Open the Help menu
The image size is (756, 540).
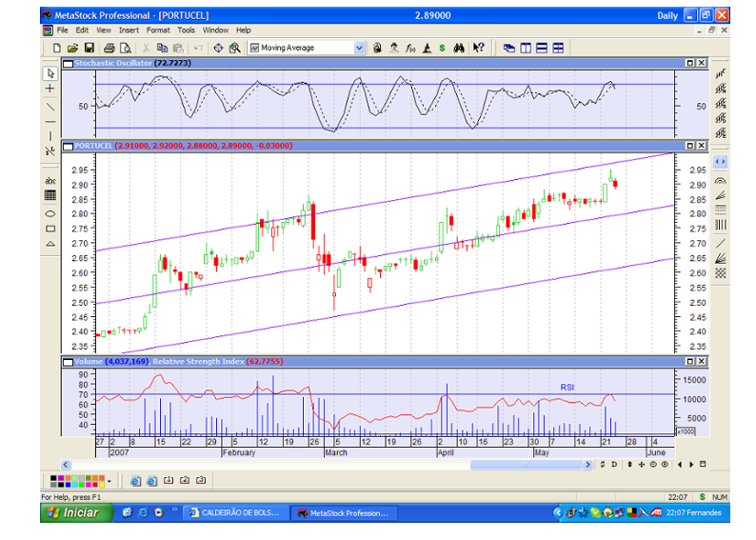244,30
